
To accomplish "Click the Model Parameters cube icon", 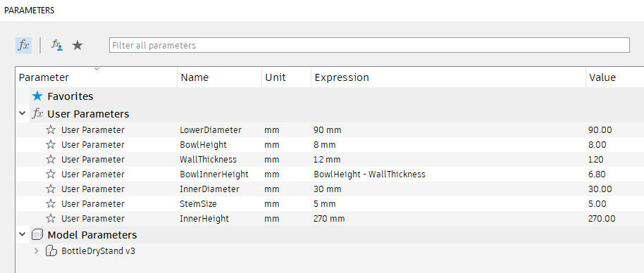I will coord(37,235).
